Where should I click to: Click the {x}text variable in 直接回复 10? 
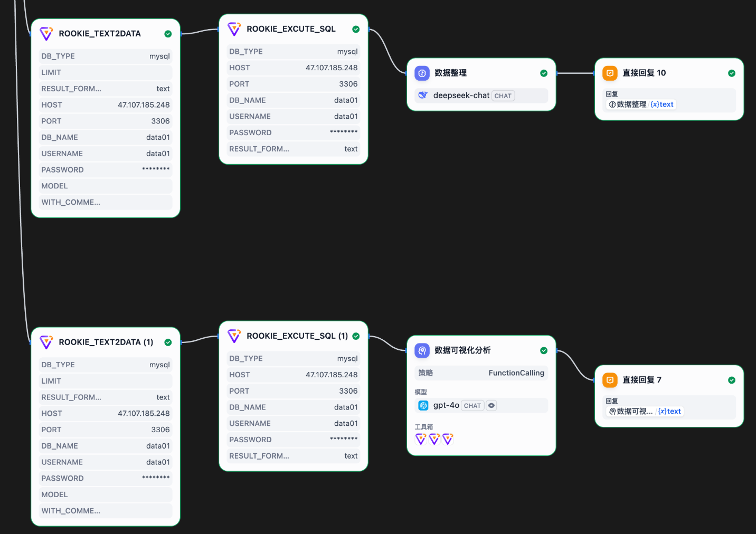[x=662, y=104]
